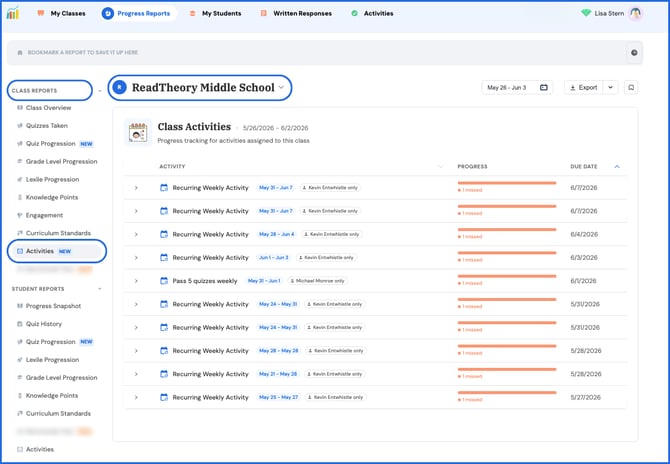The image size is (670, 464).
Task: Open student Knowledge Points report
Action: 52,396
